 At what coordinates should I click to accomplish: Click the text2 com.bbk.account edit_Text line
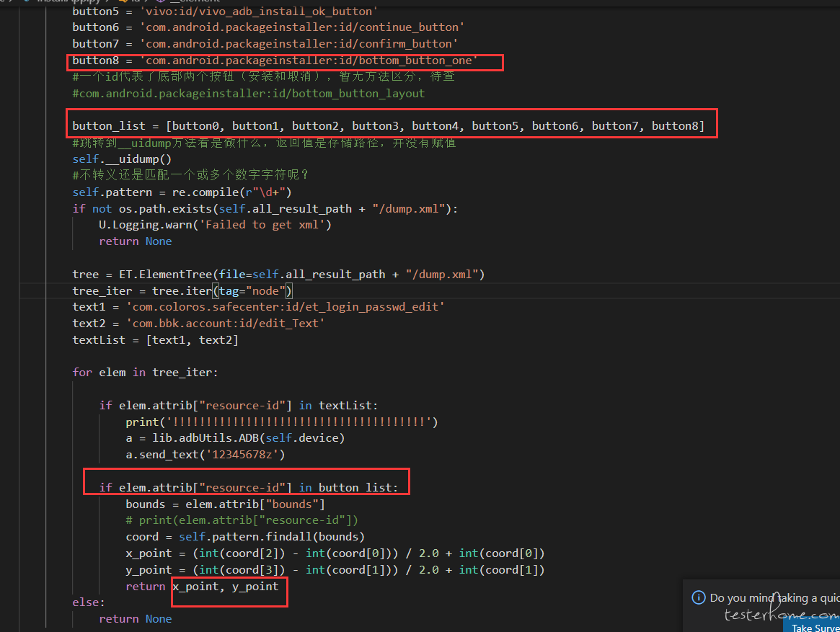[x=199, y=324]
